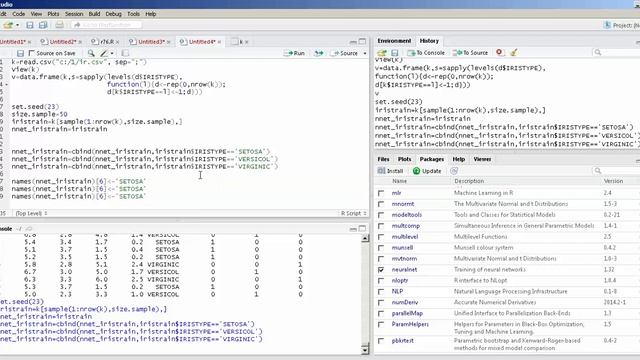The height and width of the screenshot is (360, 640).
Task: Open the neuralnet package link
Action: 404,270
